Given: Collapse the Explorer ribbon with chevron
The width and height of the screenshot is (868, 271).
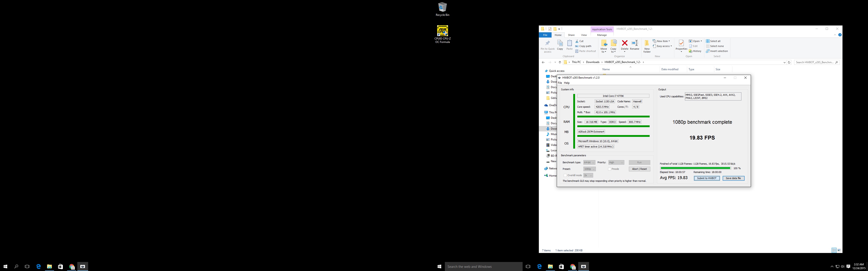Looking at the screenshot, I should tap(835, 35).
